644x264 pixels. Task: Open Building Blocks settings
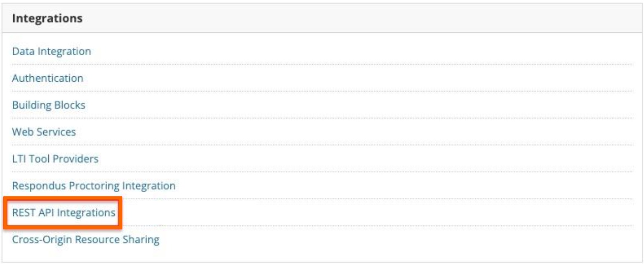coord(49,105)
